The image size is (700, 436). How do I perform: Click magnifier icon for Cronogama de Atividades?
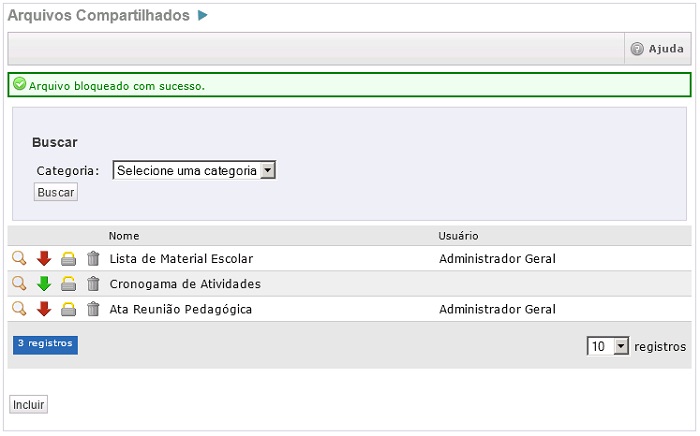coord(19,284)
